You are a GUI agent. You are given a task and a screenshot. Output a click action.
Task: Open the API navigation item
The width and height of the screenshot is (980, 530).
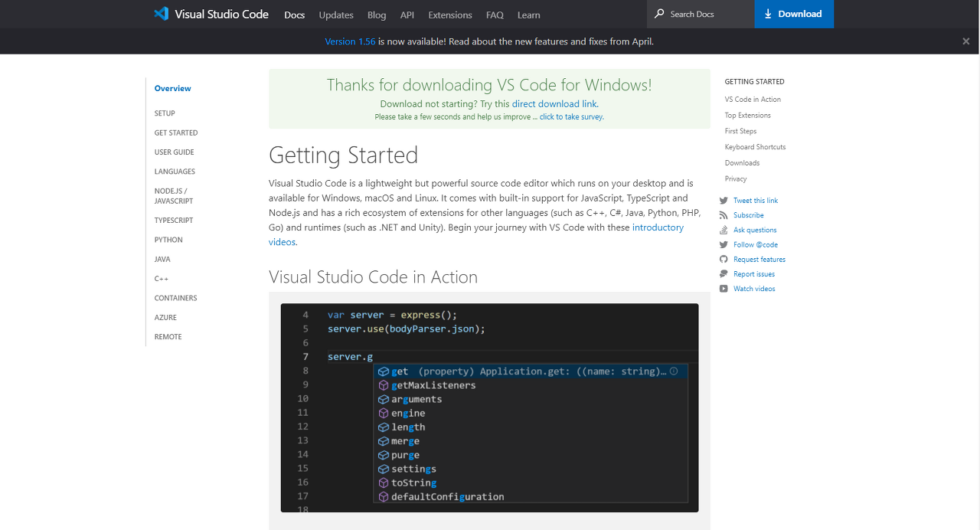(x=407, y=15)
